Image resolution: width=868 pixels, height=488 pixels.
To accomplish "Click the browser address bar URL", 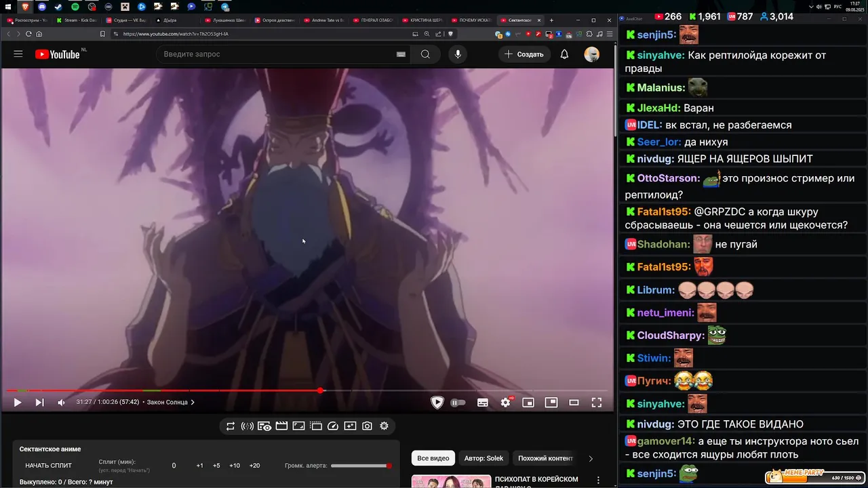I will point(176,34).
